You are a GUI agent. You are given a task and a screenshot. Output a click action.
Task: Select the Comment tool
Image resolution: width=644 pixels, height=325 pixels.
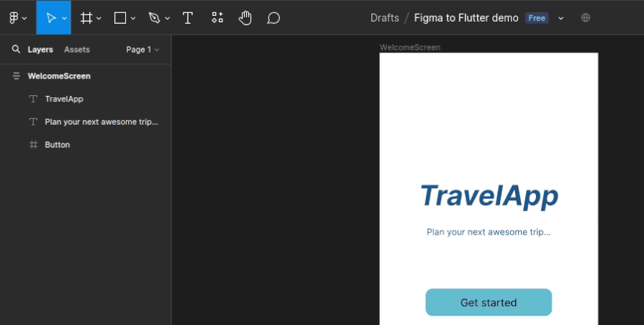(273, 18)
